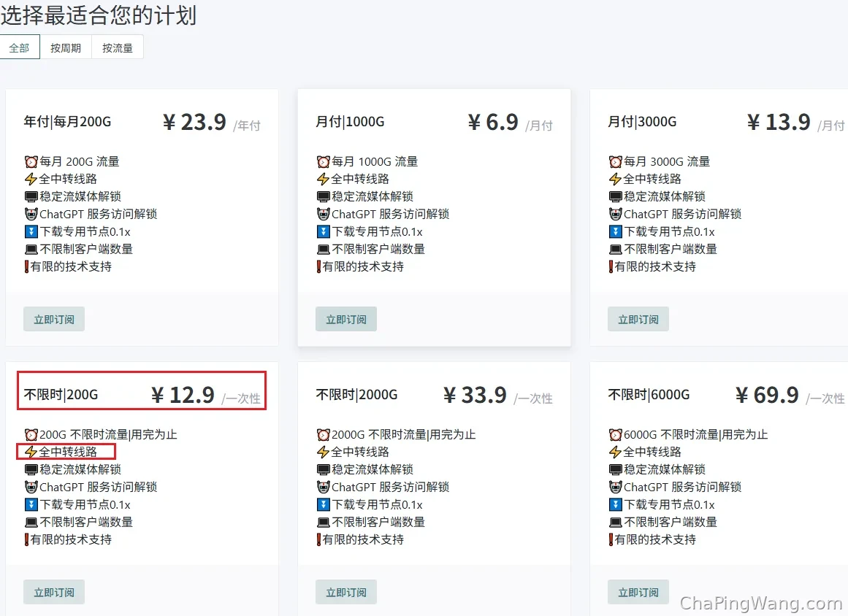Click the 年付|每月200G plan title
The height and width of the screenshot is (616, 848).
click(x=68, y=122)
